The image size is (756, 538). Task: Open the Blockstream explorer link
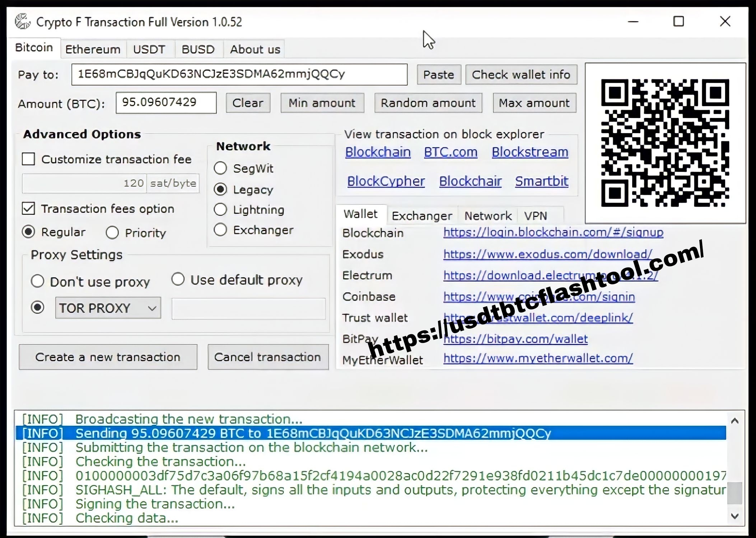530,152
